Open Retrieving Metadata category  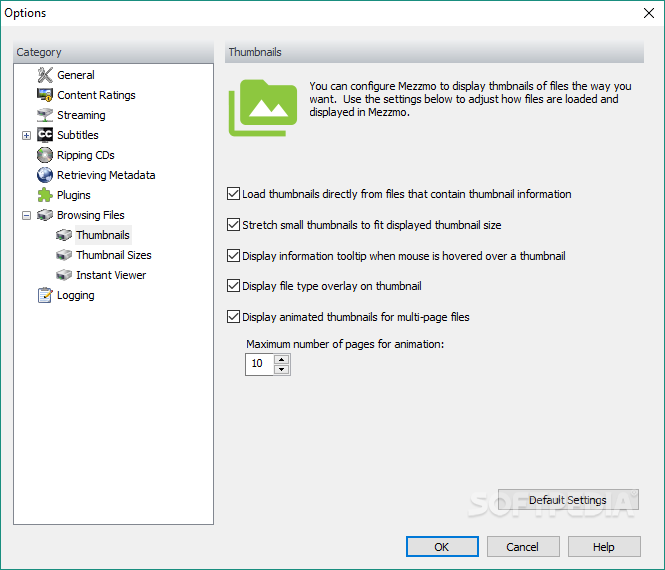(x=106, y=175)
